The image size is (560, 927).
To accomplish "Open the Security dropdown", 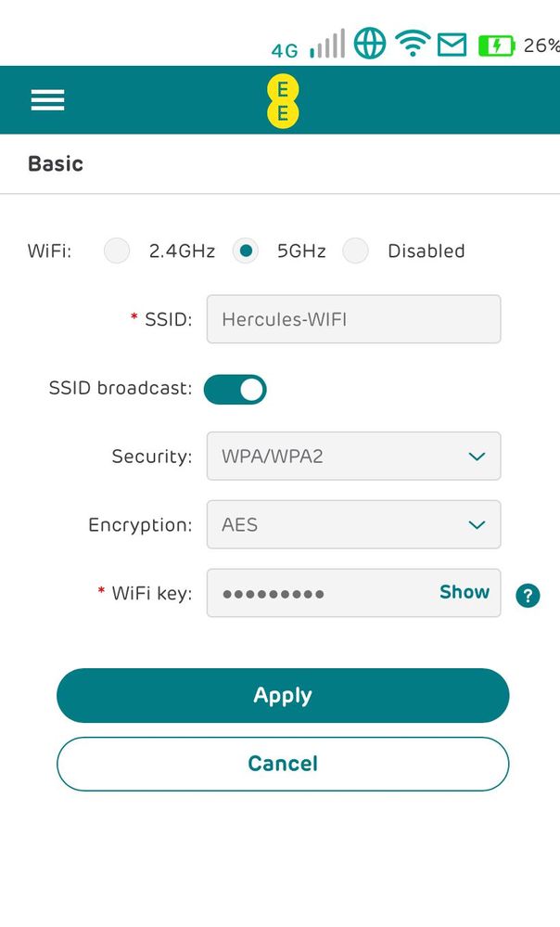I will point(353,457).
